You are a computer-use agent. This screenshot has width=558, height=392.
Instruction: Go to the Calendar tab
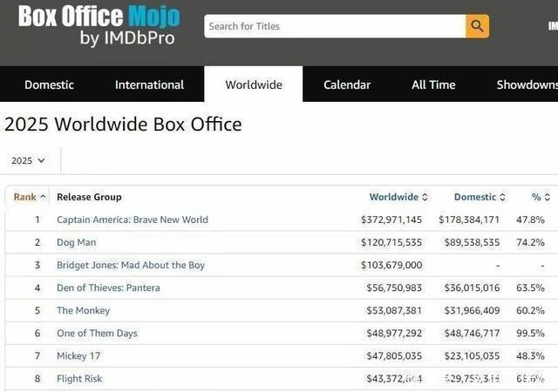pyautogui.click(x=347, y=84)
